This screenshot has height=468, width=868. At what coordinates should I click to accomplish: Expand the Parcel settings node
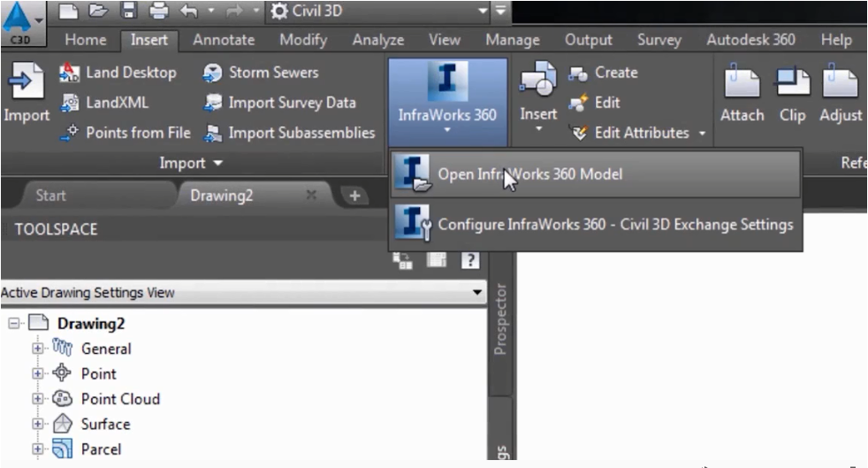pyautogui.click(x=37, y=449)
